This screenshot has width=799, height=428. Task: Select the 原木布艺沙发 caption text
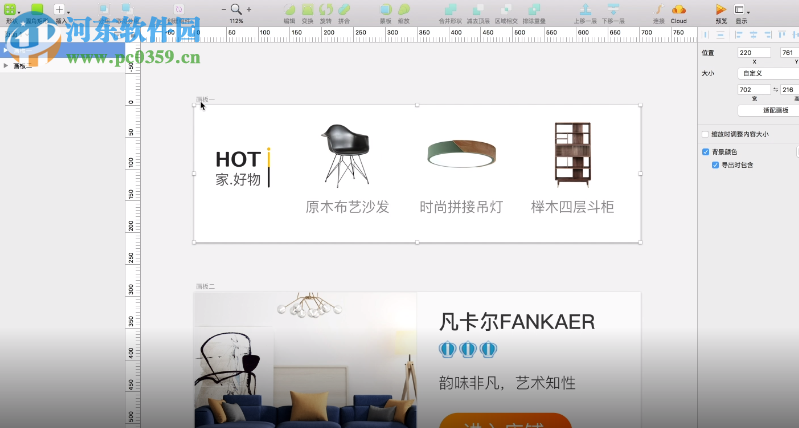(x=348, y=207)
